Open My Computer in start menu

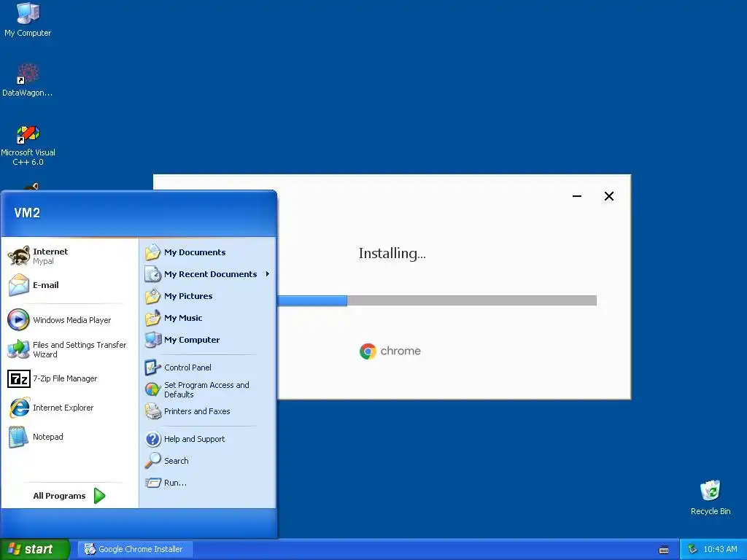pos(208,340)
